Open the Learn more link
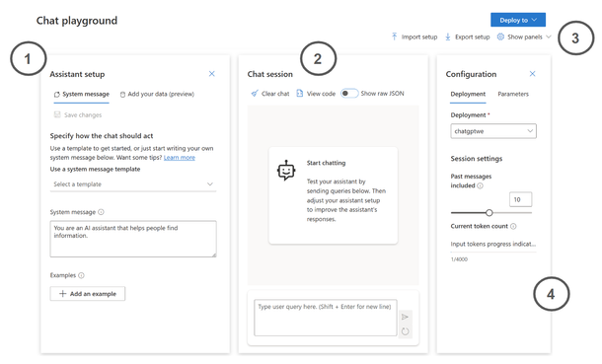The width and height of the screenshot is (602, 364). [180, 158]
